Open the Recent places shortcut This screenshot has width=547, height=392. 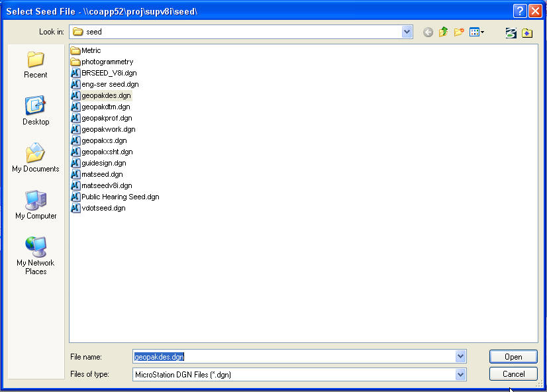tap(35, 65)
